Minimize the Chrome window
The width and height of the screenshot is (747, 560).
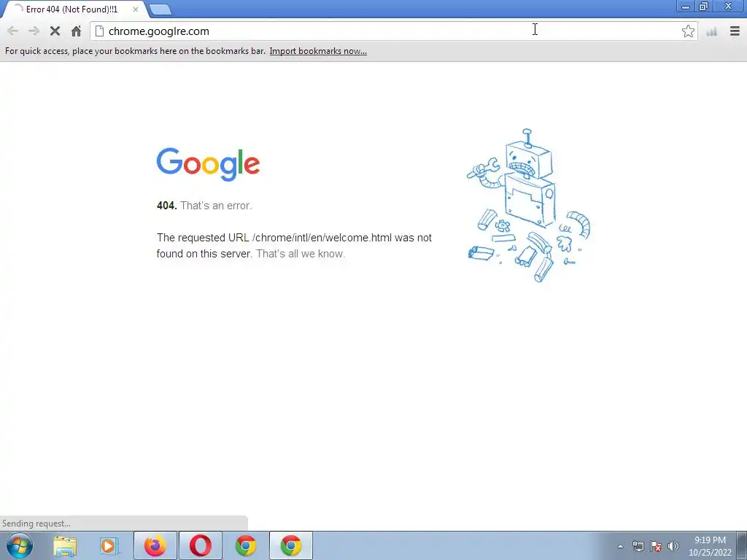tap(686, 7)
